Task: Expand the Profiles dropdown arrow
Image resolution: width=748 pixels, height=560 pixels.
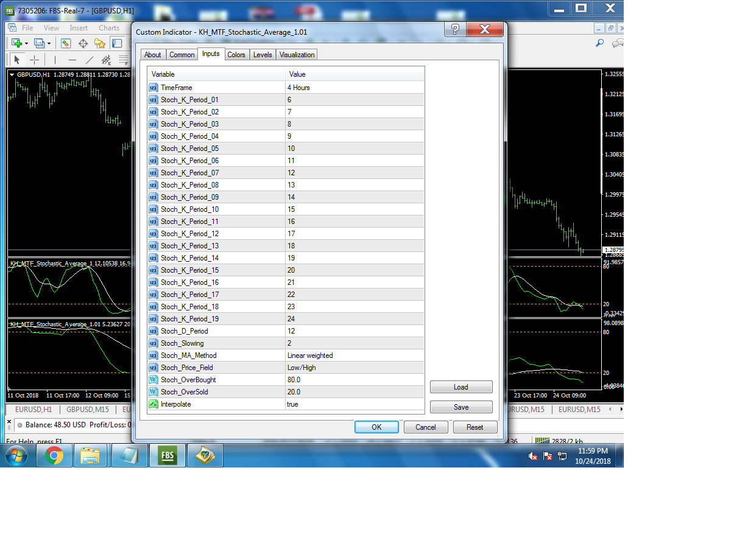Action: pyautogui.click(x=49, y=43)
